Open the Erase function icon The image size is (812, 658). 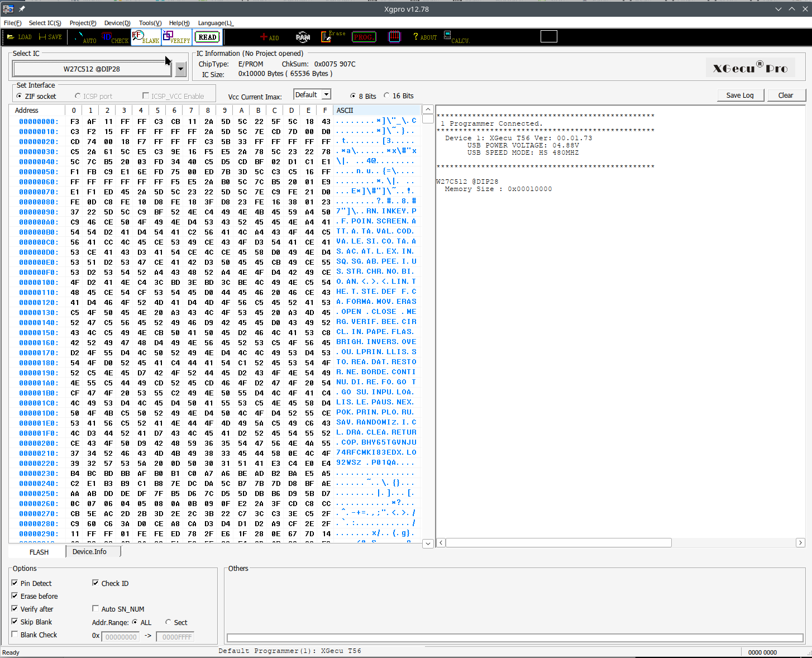click(332, 37)
